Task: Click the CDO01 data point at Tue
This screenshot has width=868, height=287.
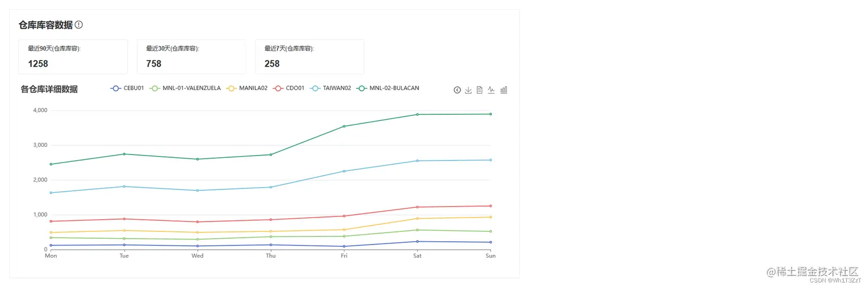Action: tap(124, 219)
